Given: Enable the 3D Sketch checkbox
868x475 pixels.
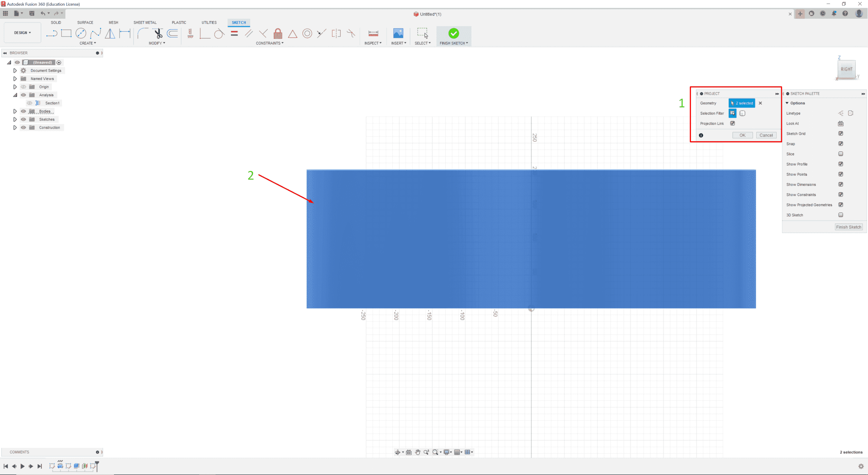Looking at the screenshot, I should pyautogui.click(x=841, y=215).
